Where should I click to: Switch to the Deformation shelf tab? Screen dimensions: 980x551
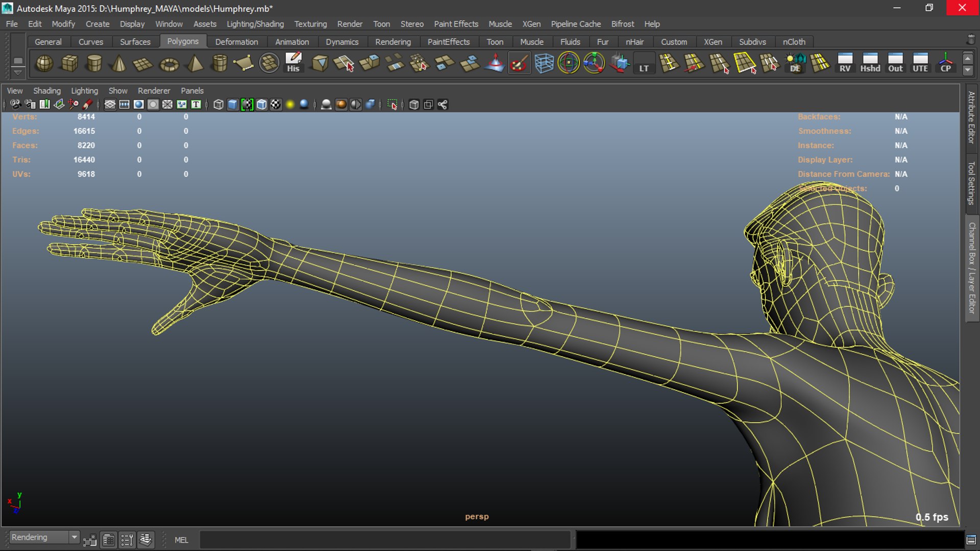(236, 42)
